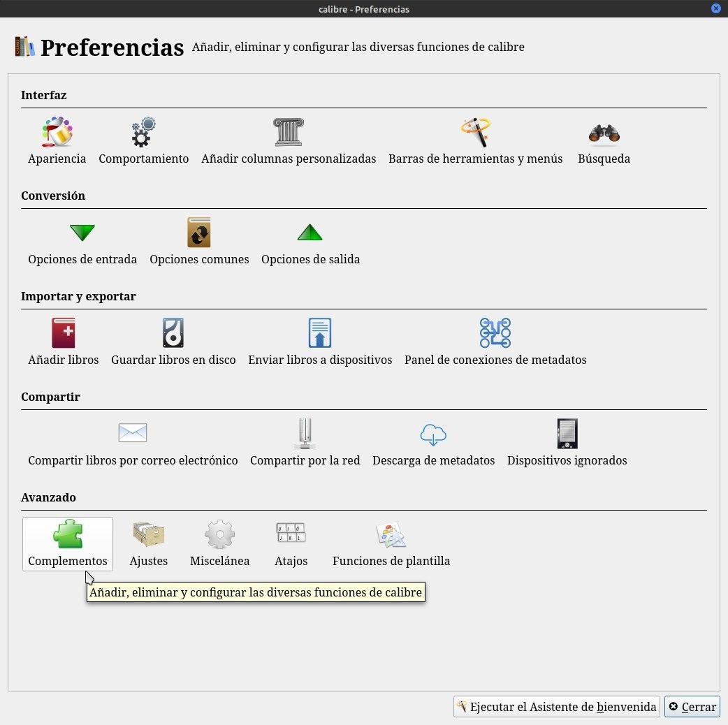This screenshot has height=725, width=728.
Task: Open Comportamiento gears icon
Action: point(143,132)
